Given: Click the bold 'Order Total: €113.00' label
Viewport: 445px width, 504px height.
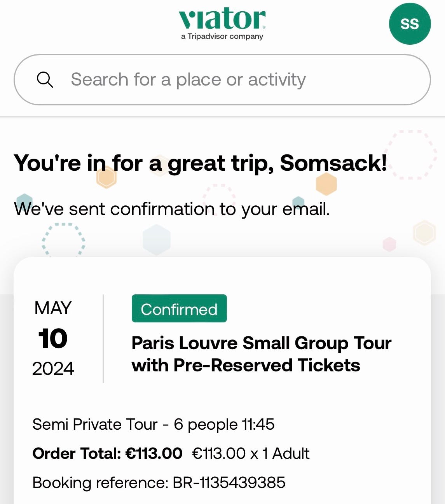Looking at the screenshot, I should click(107, 453).
